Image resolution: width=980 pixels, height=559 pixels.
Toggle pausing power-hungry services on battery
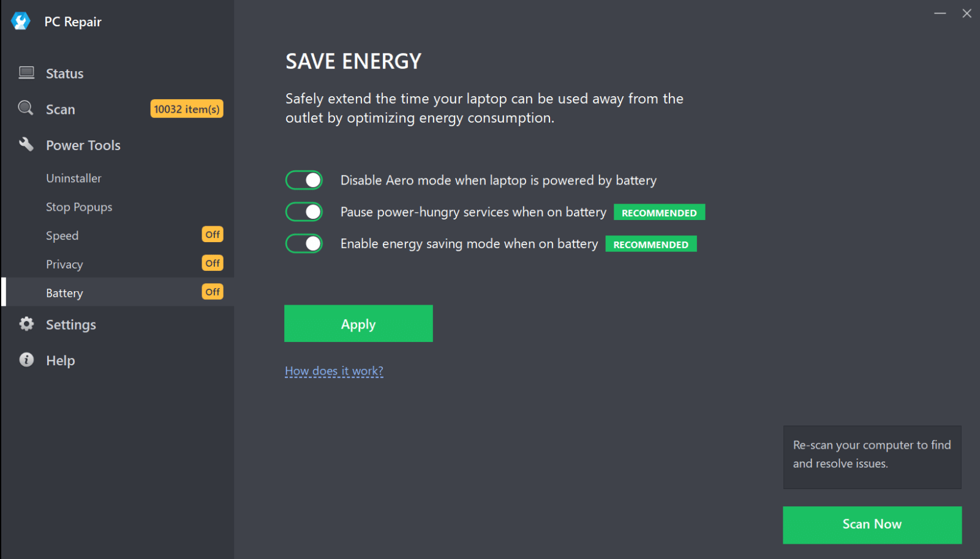point(304,211)
